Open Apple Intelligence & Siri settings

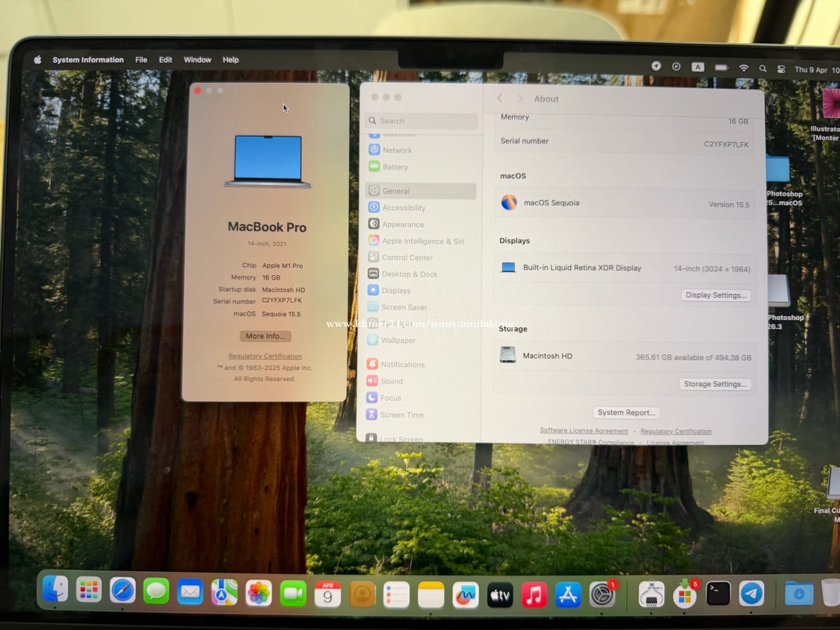click(421, 241)
